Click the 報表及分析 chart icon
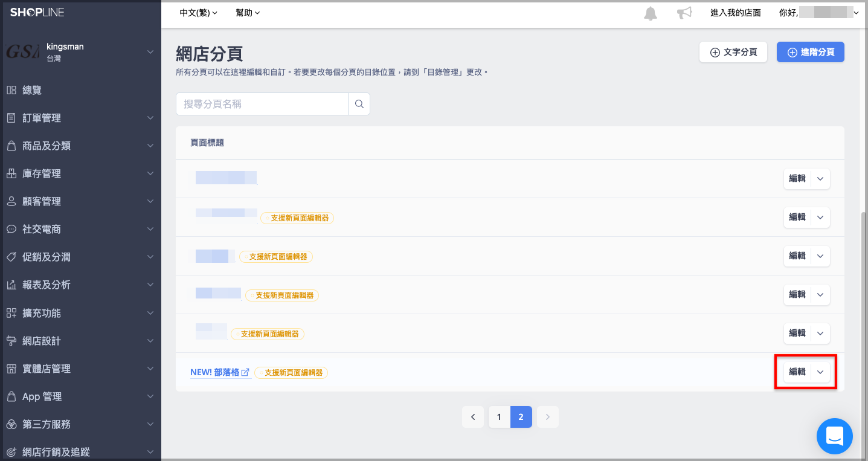 11,285
